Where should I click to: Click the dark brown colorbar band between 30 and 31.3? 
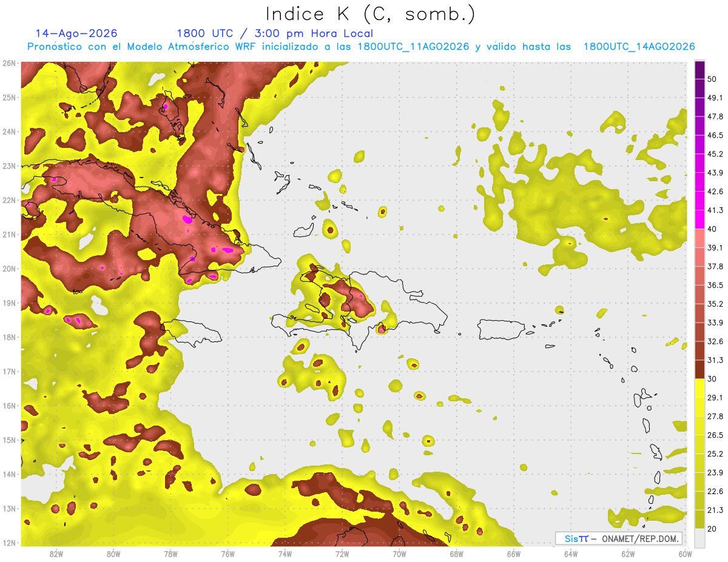[x=699, y=370]
